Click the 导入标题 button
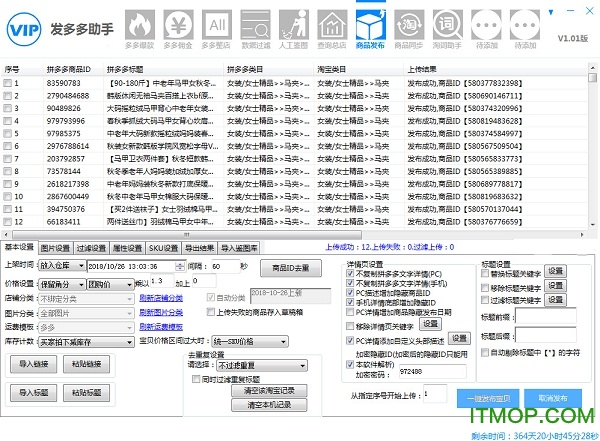This screenshot has height=441, width=600. 33,392
